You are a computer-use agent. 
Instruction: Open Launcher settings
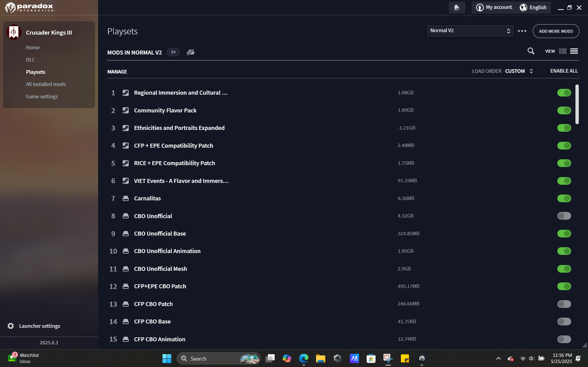pyautogui.click(x=40, y=326)
